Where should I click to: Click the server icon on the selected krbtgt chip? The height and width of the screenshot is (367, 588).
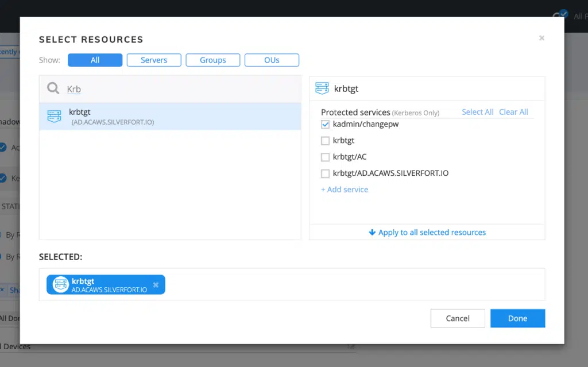tap(60, 284)
